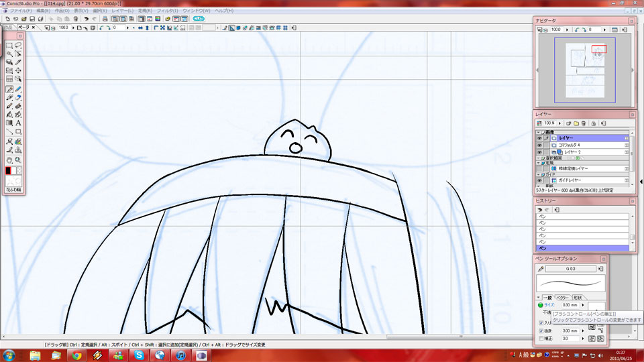Collapse the 選択範囲 layer group
644x362 pixels.
tap(539, 158)
